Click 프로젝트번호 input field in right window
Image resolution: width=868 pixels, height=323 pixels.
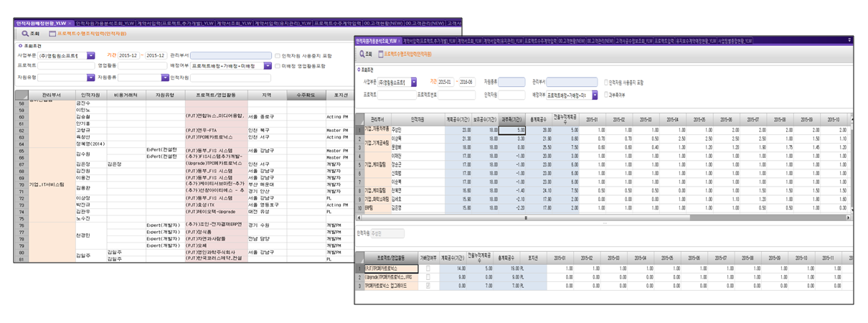[458, 95]
